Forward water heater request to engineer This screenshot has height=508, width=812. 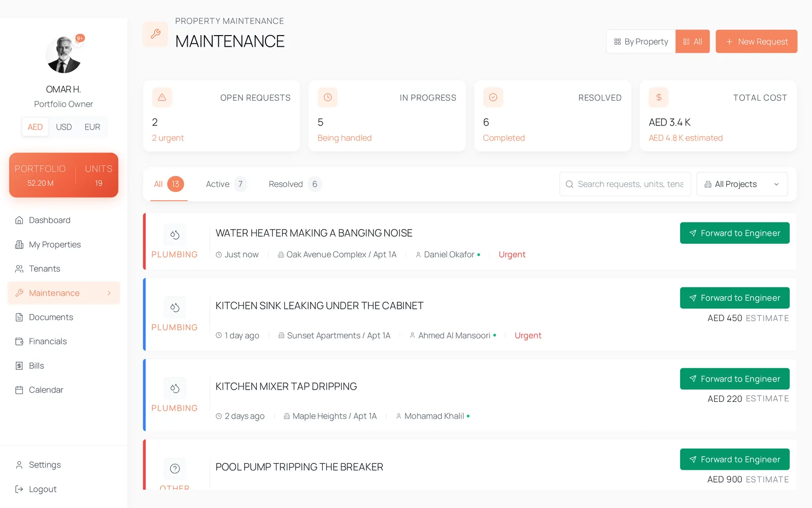point(735,233)
